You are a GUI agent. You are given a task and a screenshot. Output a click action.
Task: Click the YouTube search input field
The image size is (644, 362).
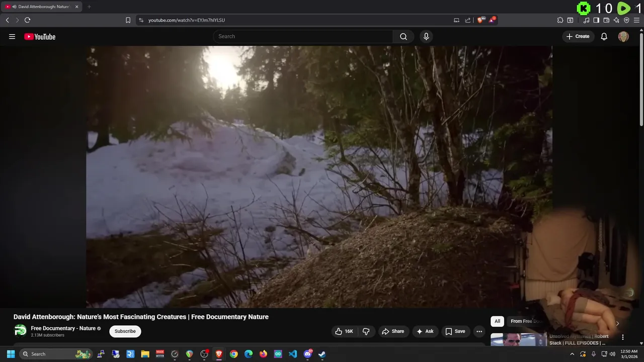point(303,36)
